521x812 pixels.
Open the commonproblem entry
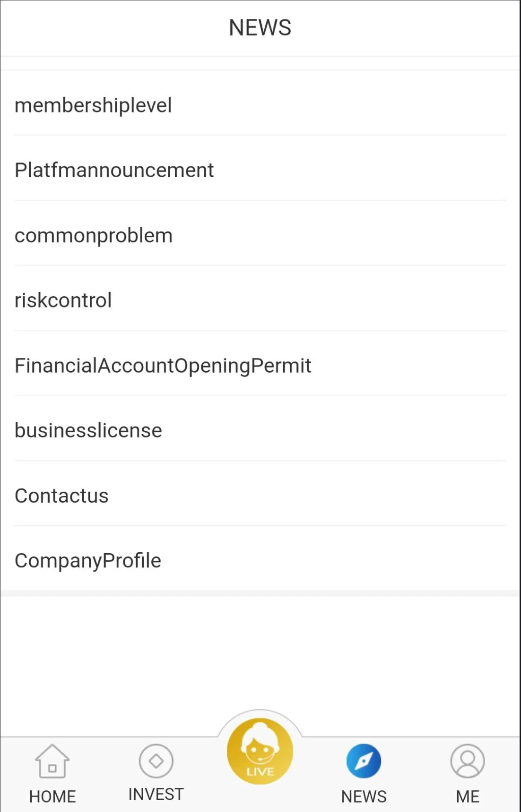coord(94,235)
